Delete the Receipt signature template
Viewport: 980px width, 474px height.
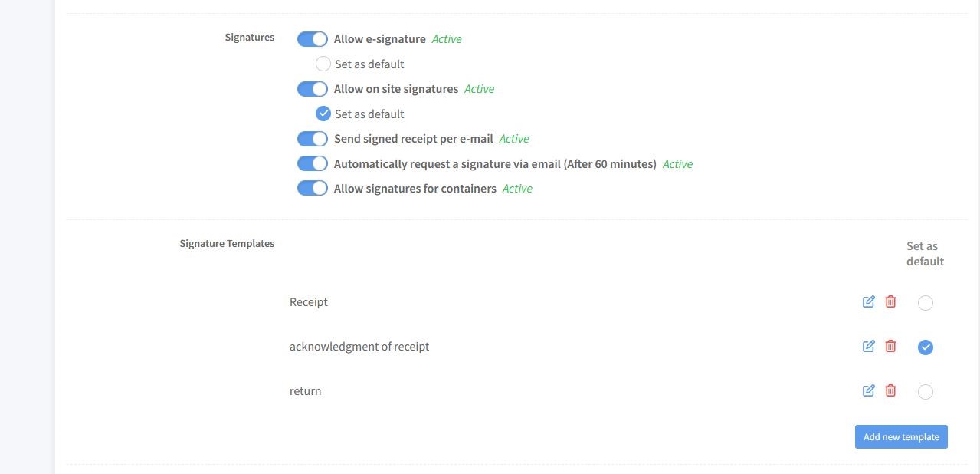[x=890, y=302]
